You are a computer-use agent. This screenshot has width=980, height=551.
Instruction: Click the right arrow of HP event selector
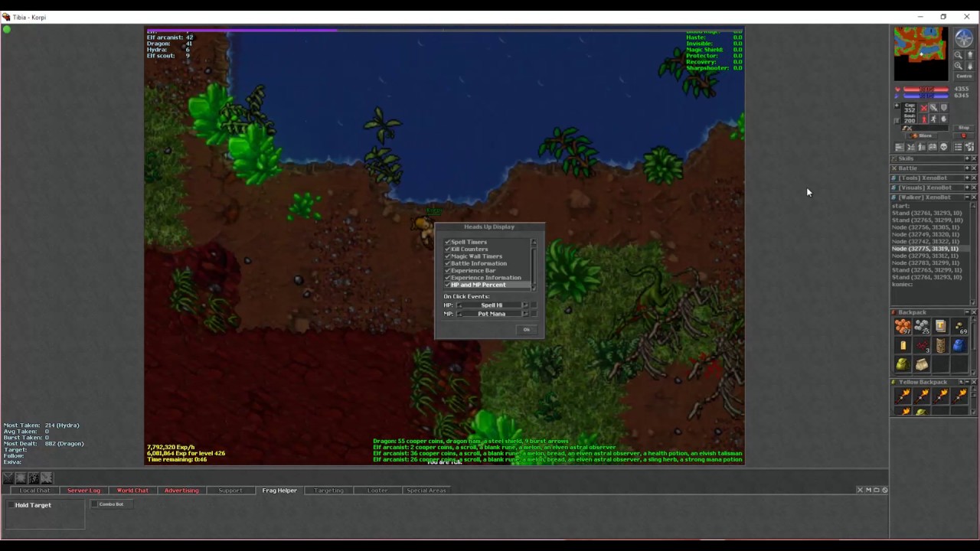coord(525,305)
